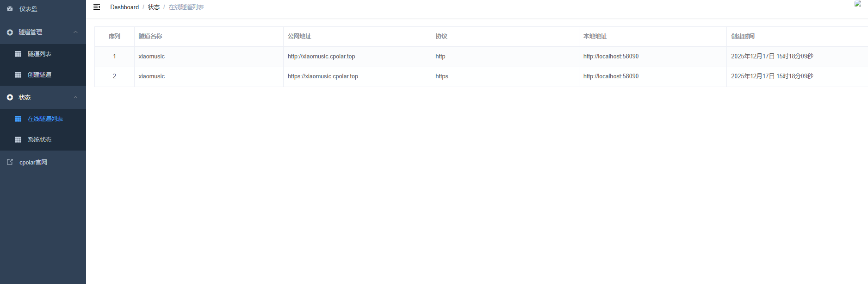868x284 pixels.
Task: Click the dashboard gauge icon in sidebar
Action: (10, 9)
